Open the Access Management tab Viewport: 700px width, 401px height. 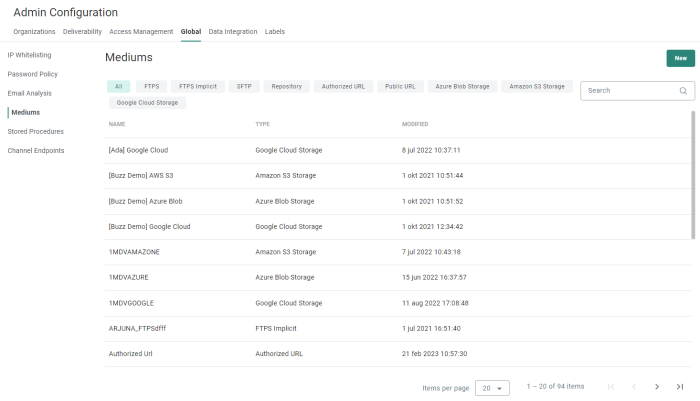point(141,32)
